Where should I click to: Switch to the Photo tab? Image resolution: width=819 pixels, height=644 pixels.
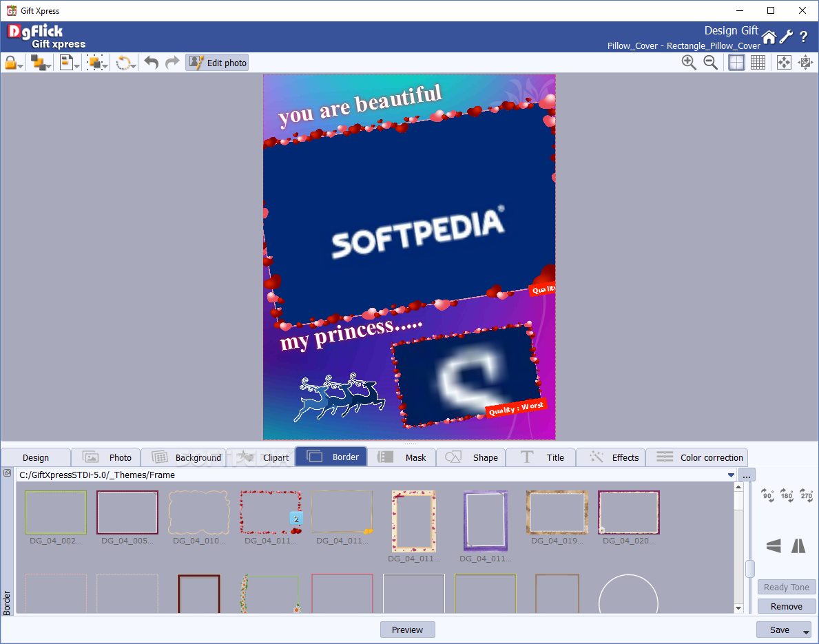coord(105,457)
